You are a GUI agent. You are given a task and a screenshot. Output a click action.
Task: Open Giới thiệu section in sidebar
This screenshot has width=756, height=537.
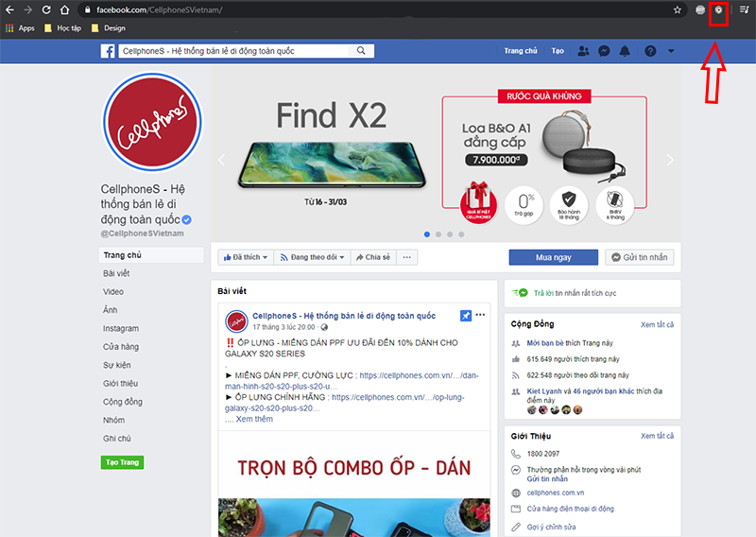pos(121,384)
